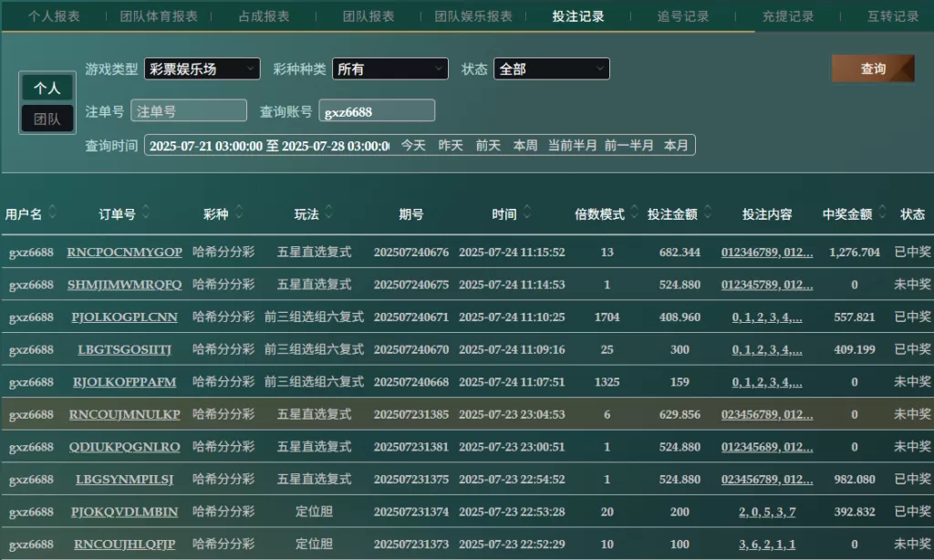Choose 本周 quick date range
This screenshot has width=934, height=560.
click(525, 146)
